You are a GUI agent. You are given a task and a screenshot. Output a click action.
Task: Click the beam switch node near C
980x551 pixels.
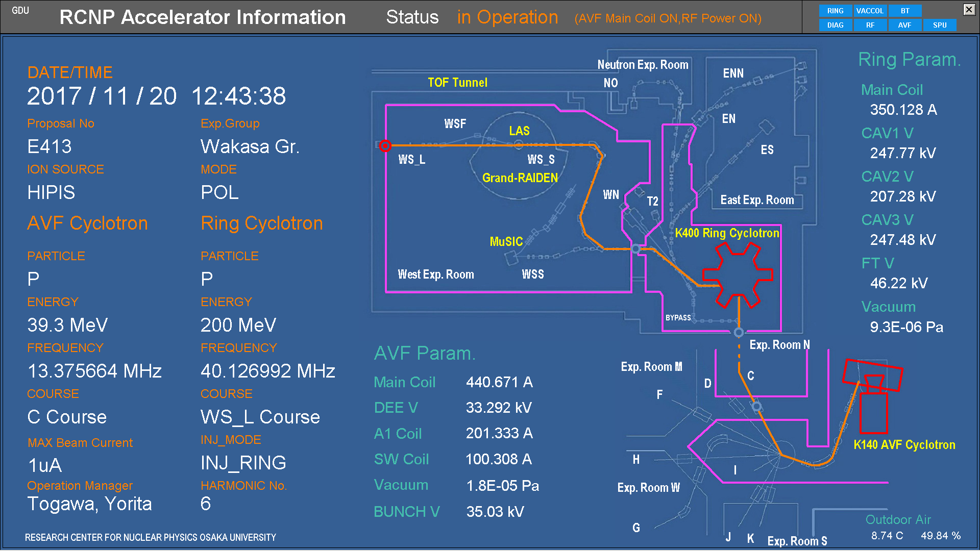(x=756, y=407)
